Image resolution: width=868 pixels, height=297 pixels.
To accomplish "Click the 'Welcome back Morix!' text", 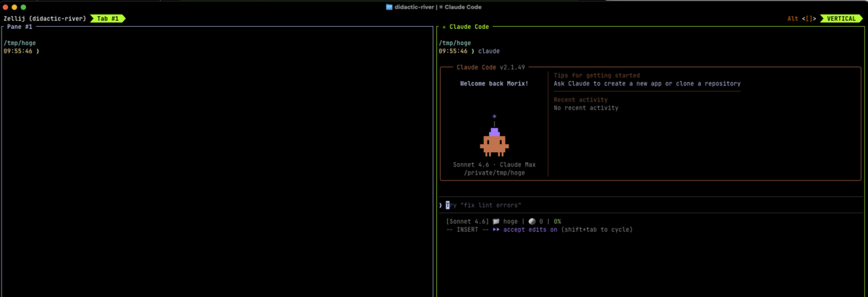I will [x=494, y=83].
